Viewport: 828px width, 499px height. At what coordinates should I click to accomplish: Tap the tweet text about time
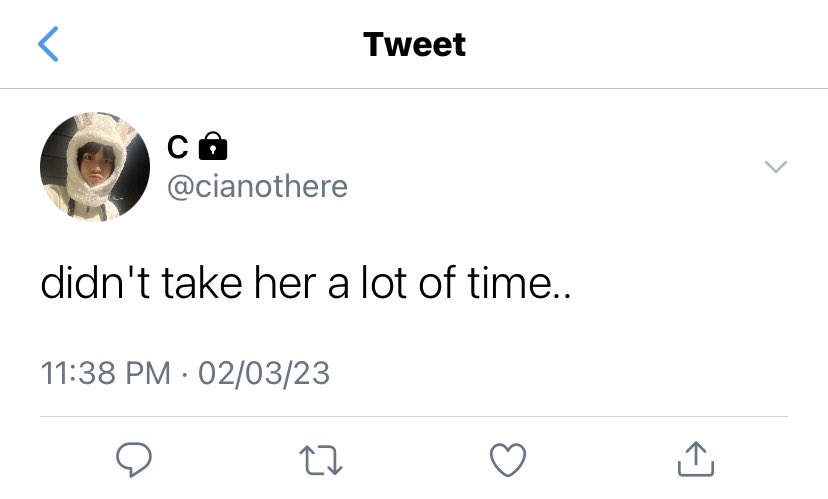[x=306, y=283]
